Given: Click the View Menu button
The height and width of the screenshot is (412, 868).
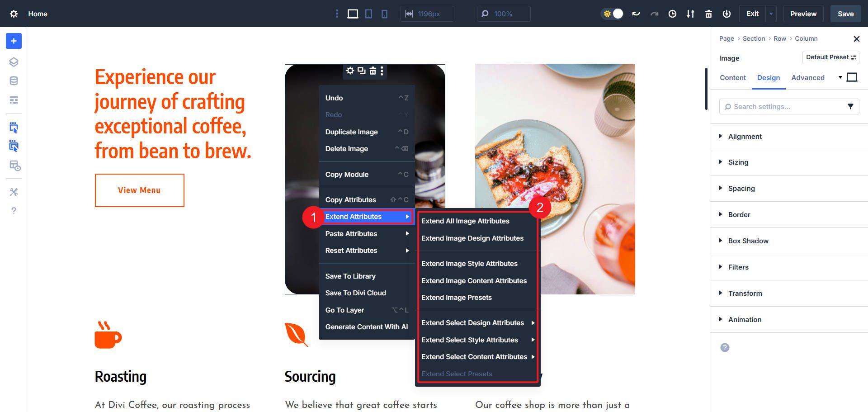Looking at the screenshot, I should pyautogui.click(x=139, y=190).
